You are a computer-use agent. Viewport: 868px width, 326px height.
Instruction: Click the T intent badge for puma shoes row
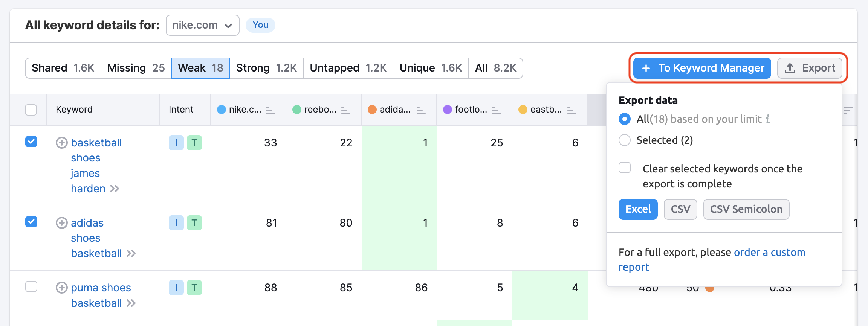pos(194,288)
